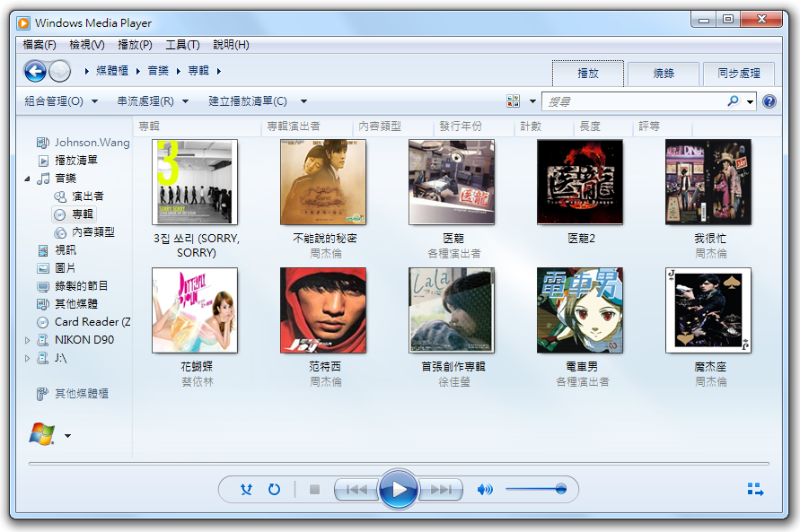This screenshot has height=532, width=800.
Task: Select the 我很忙 album cover
Action: coord(708,182)
